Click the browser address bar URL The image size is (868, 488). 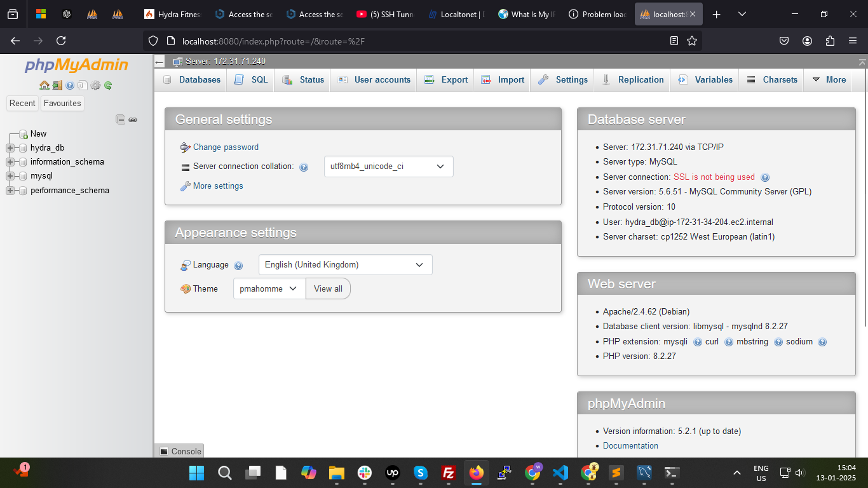pos(273,41)
